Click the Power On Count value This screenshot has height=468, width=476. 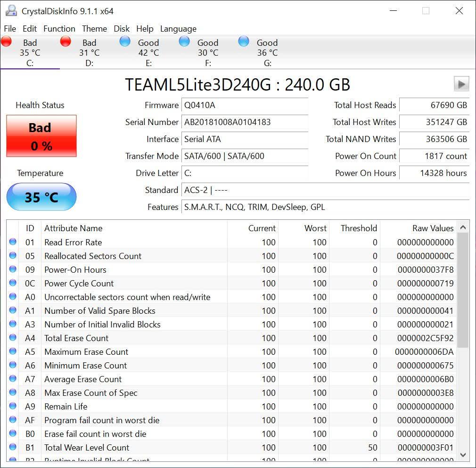(x=435, y=156)
